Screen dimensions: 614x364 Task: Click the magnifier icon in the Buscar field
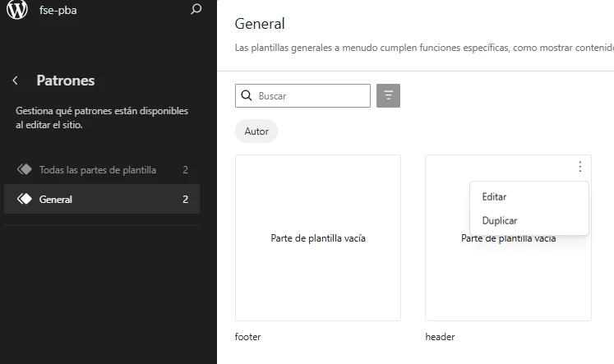coord(247,95)
